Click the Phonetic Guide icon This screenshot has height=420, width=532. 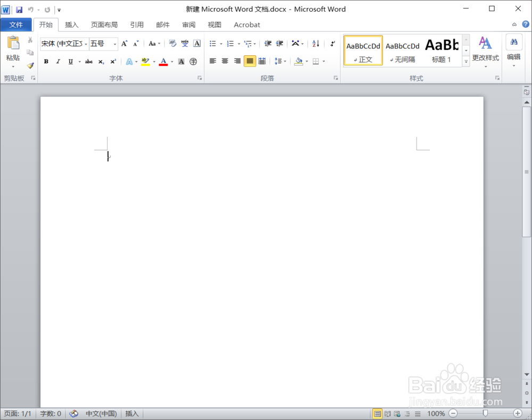pos(185,44)
